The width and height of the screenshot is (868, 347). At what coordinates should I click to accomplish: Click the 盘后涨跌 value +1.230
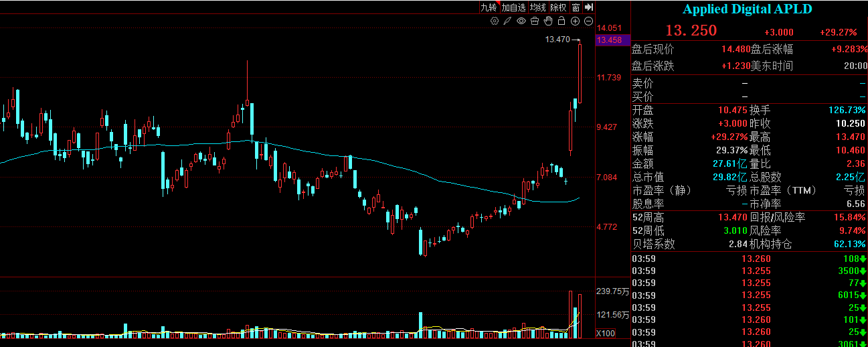point(735,66)
